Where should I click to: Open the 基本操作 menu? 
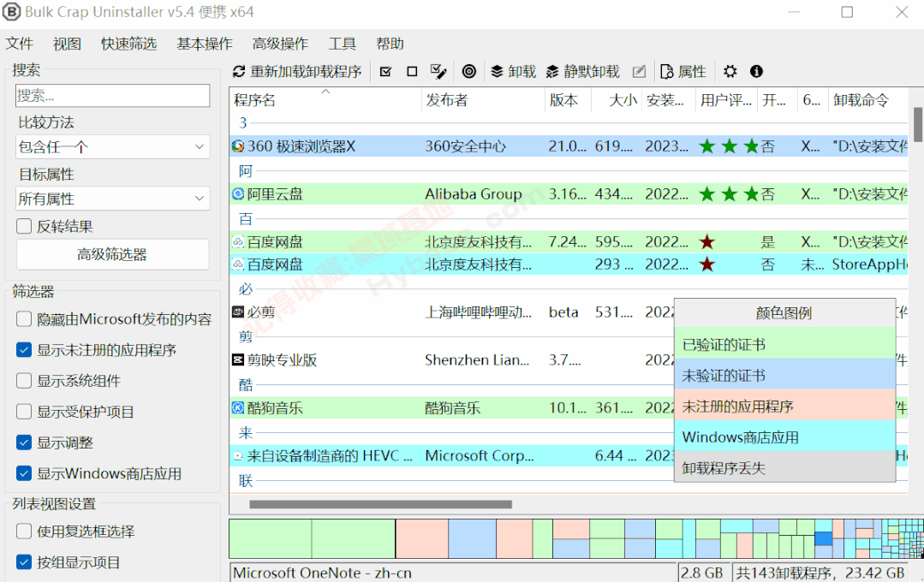click(205, 45)
